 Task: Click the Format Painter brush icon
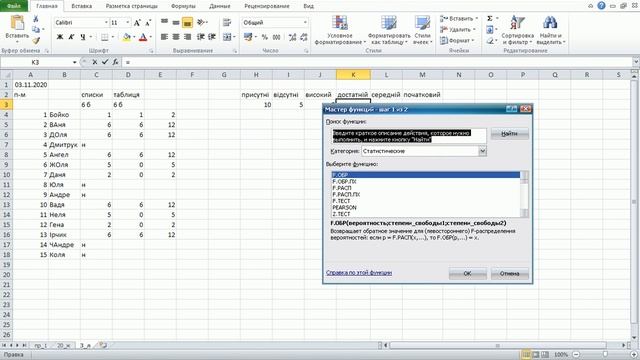click(36, 40)
